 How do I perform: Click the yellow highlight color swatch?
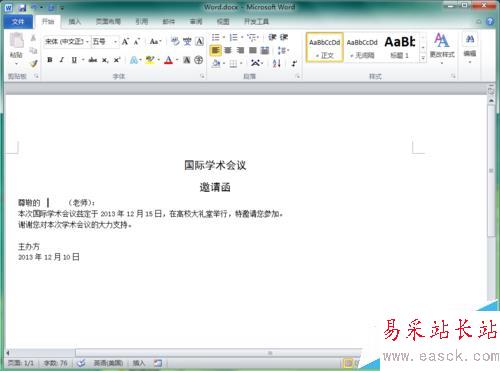(x=150, y=60)
